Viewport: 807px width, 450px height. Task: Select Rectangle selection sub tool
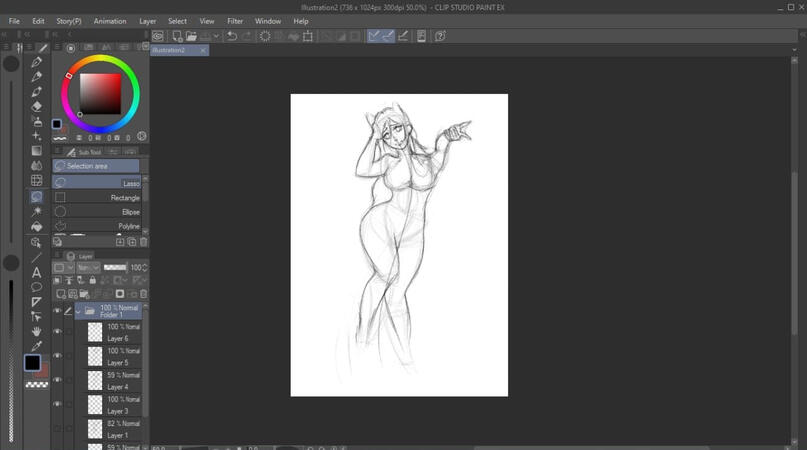(97, 198)
